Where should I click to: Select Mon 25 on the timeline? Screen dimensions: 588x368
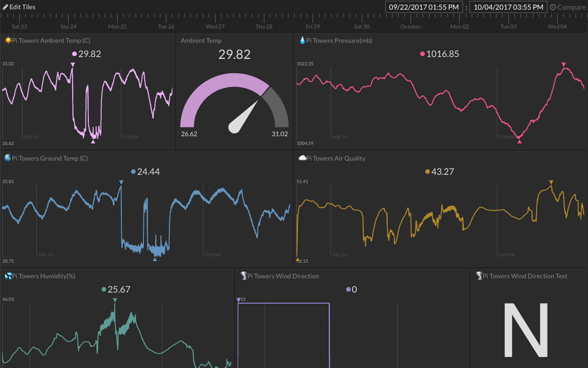coord(117,27)
